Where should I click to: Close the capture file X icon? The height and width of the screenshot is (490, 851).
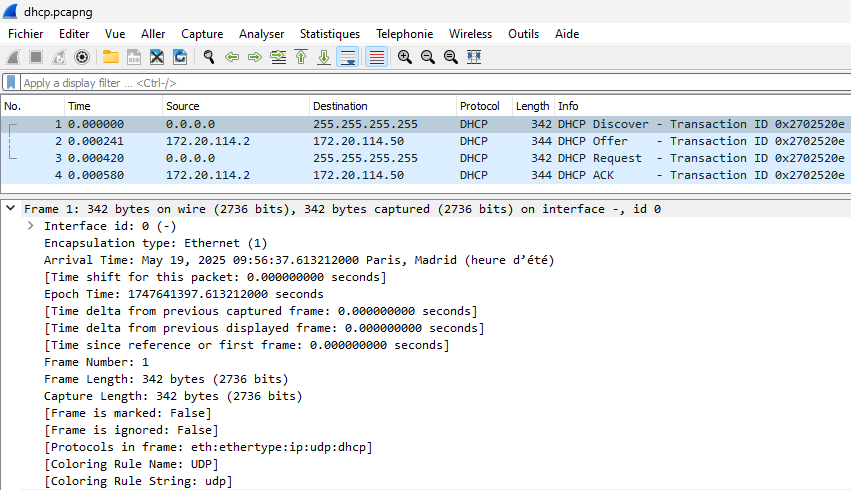(x=157, y=57)
